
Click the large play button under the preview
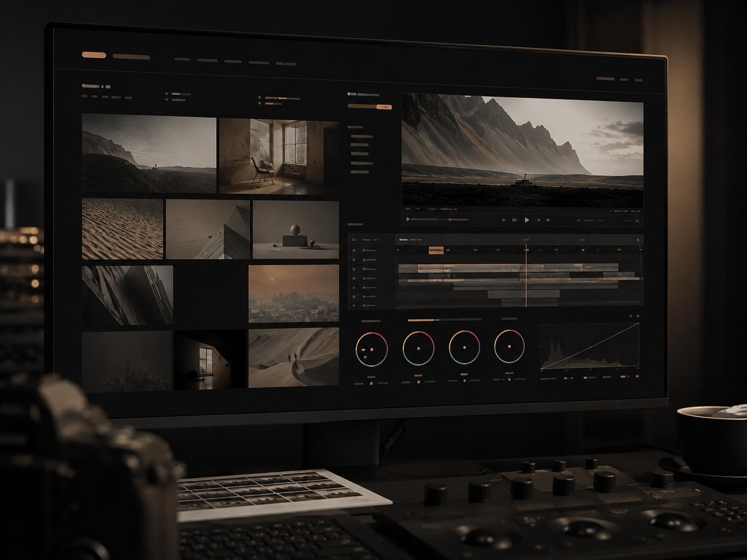527,220
